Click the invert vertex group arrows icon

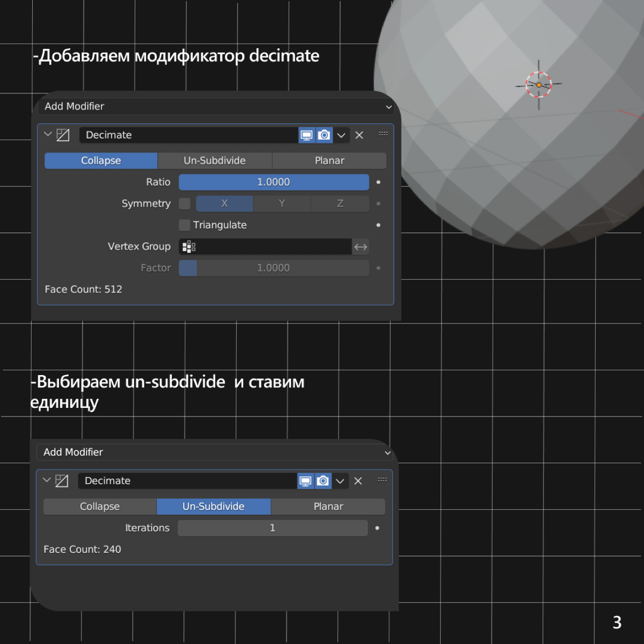(360, 247)
